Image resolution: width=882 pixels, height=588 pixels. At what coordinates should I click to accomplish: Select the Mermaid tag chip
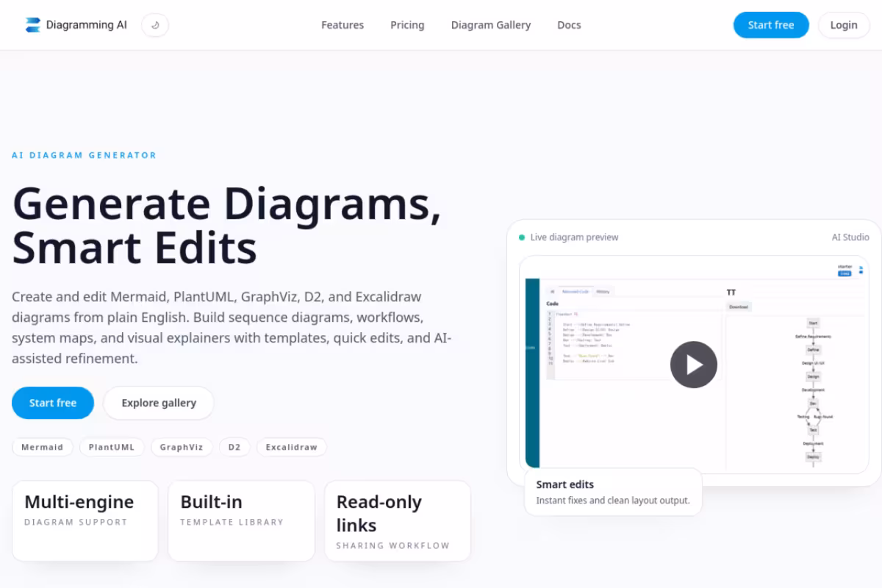pos(43,447)
